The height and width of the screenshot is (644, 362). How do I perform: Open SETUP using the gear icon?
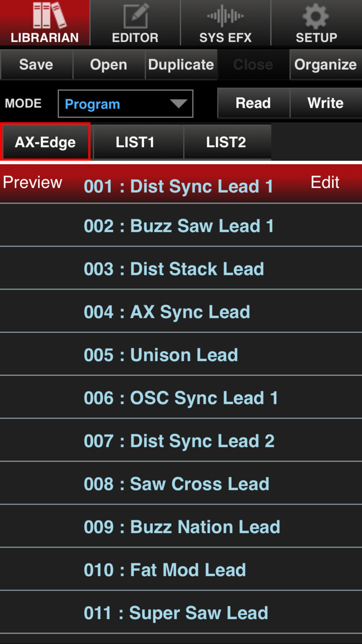pyautogui.click(x=316, y=23)
